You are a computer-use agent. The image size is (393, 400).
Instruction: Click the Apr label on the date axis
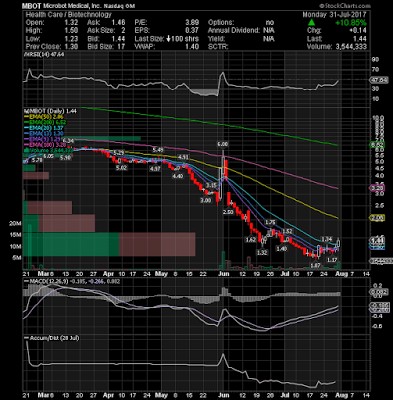[109, 274]
